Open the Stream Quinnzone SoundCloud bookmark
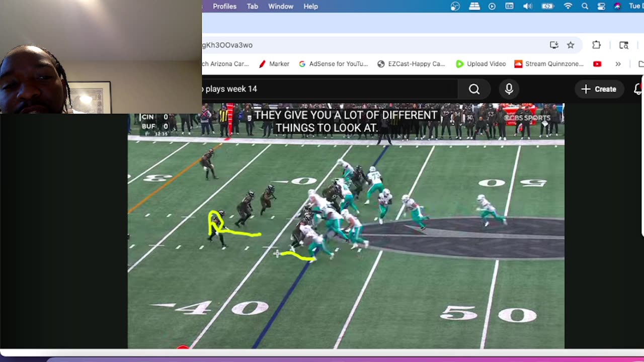The image size is (644, 362). point(549,64)
